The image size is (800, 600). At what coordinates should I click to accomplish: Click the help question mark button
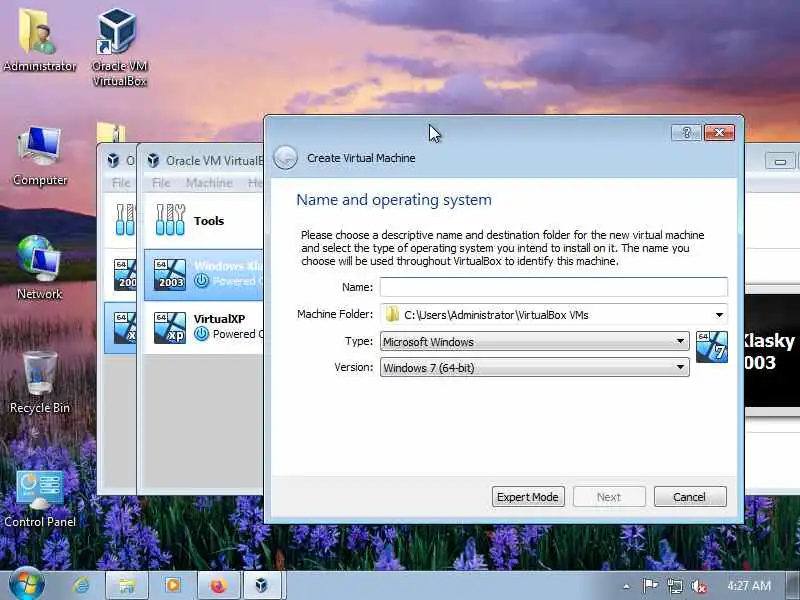coord(686,133)
